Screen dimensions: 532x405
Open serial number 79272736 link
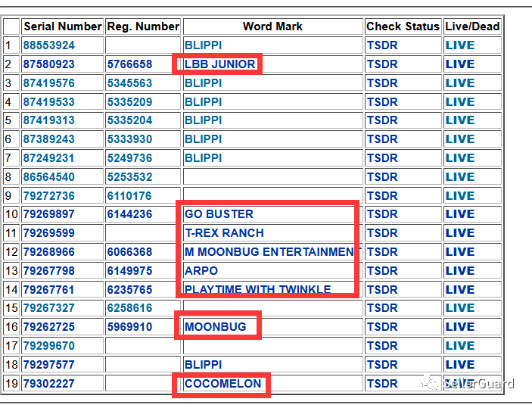click(x=49, y=196)
